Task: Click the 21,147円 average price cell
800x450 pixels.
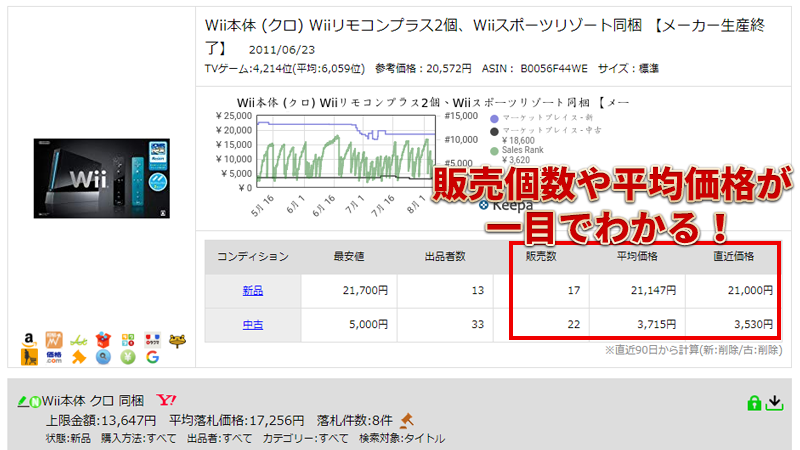Action: 637,291
